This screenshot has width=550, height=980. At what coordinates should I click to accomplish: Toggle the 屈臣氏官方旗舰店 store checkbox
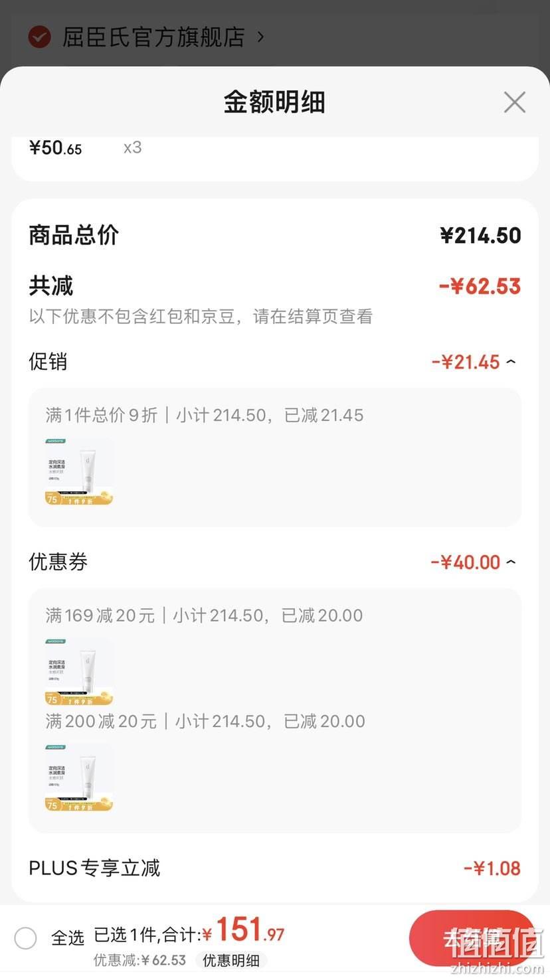click(40, 37)
